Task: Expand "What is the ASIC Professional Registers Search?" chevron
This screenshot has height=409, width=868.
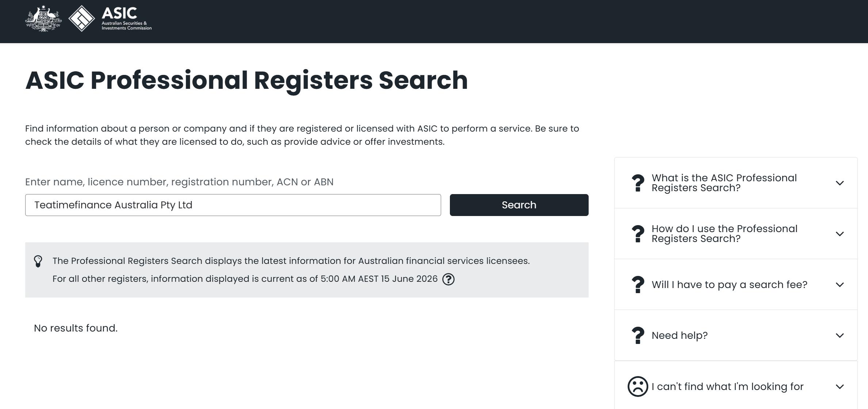Action: click(840, 183)
